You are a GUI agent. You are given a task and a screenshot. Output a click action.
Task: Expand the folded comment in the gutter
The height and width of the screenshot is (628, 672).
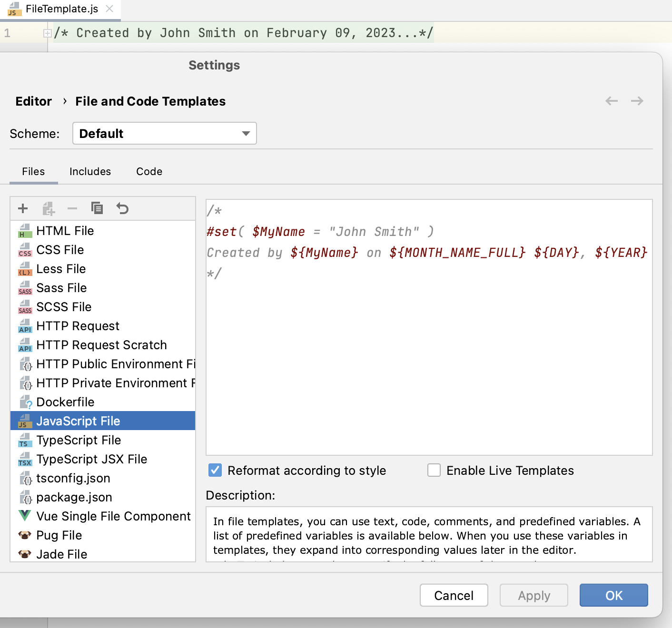pos(47,33)
